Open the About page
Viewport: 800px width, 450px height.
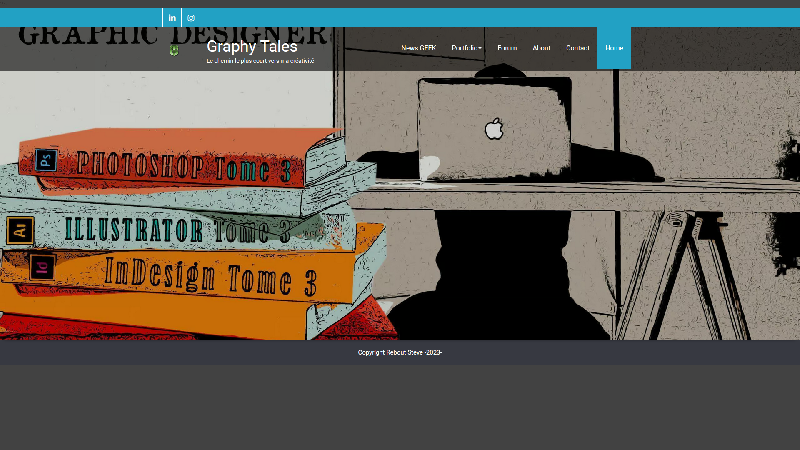[x=541, y=48]
